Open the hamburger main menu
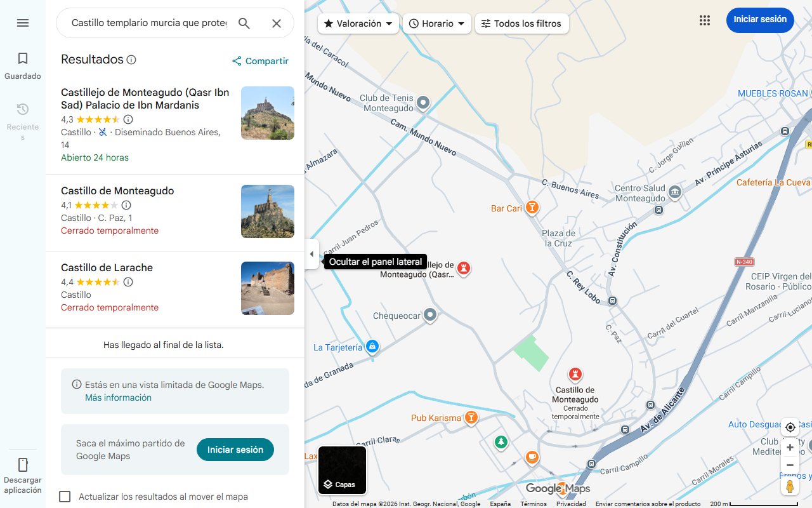Screen dimensions: 812x508 pyautogui.click(x=23, y=23)
